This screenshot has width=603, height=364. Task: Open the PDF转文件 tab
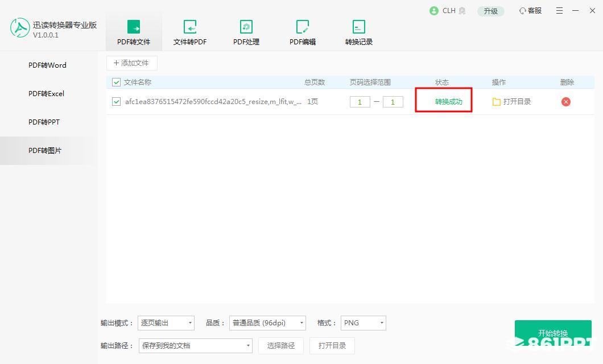pyautogui.click(x=134, y=32)
